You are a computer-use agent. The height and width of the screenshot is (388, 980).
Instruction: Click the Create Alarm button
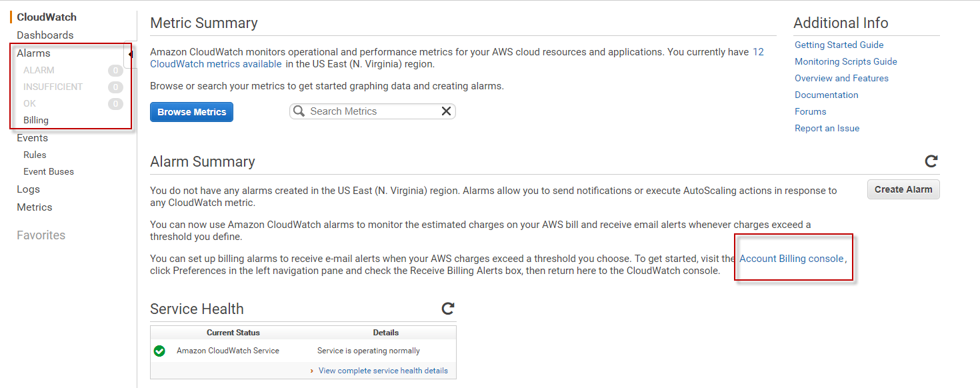[x=903, y=189]
